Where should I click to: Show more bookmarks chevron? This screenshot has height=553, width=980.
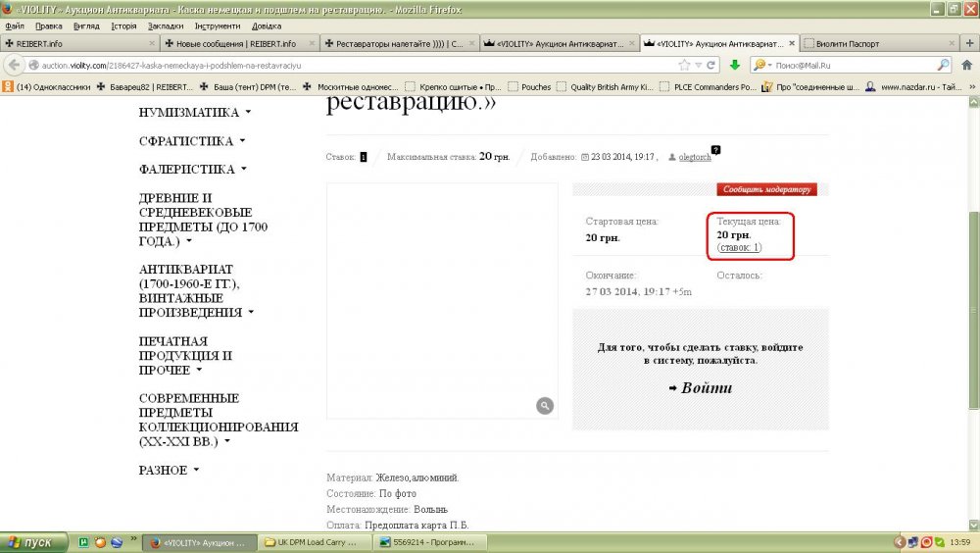pyautogui.click(x=972, y=87)
